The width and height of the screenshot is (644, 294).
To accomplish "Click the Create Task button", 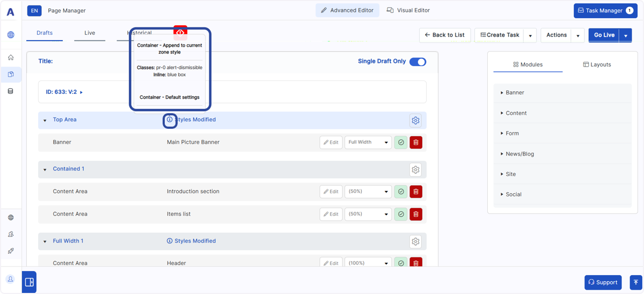I will pos(500,35).
